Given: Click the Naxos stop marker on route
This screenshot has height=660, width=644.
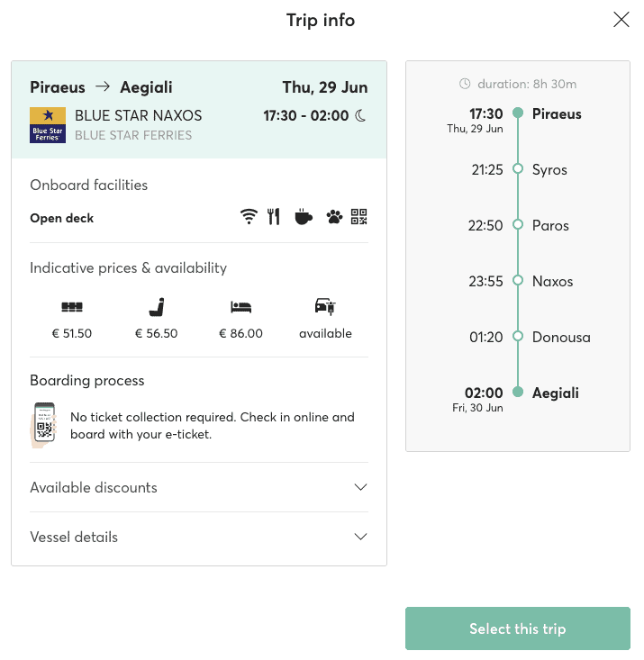Looking at the screenshot, I should [518, 280].
